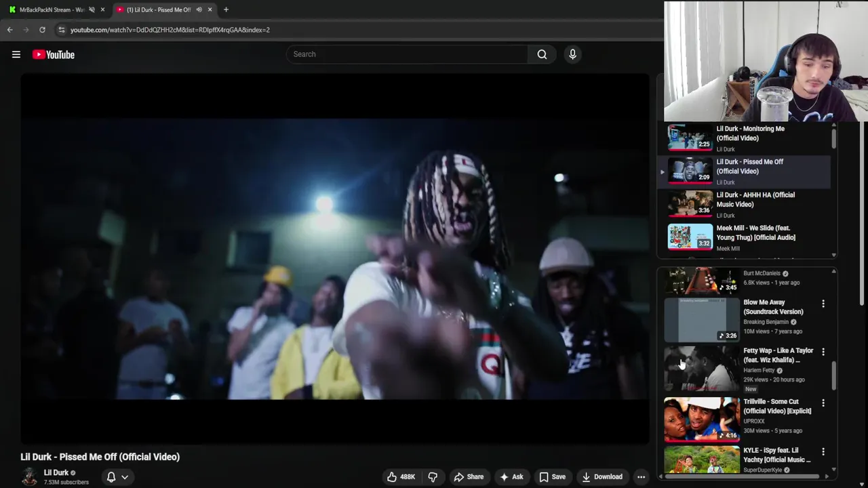Image resolution: width=868 pixels, height=488 pixels.
Task: Focus the YouTube Search field
Action: coord(407,54)
